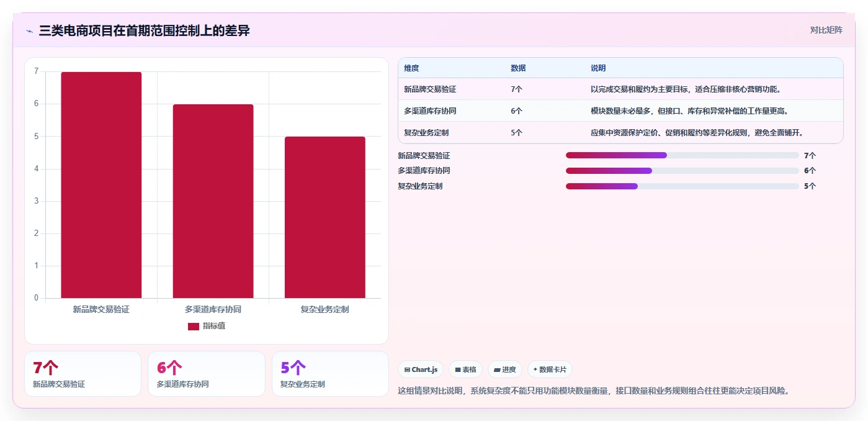Click the 多渠道库存协同 bar in chart
Viewport: 868px width, 421px height.
(x=213, y=201)
